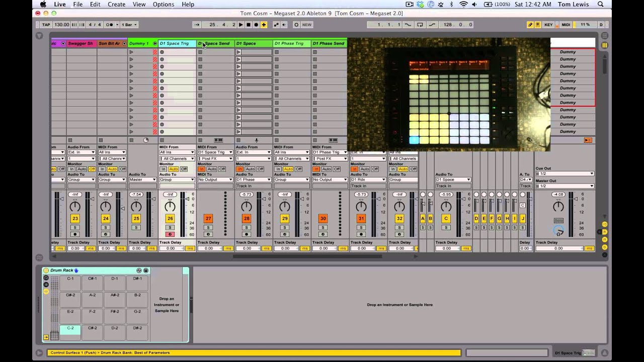Toggle the track 30 activator button

click(x=323, y=219)
